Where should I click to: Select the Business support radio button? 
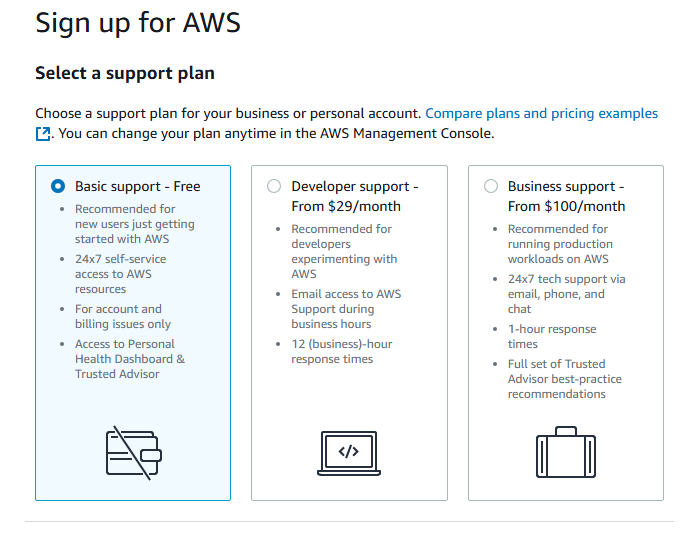[x=491, y=186]
